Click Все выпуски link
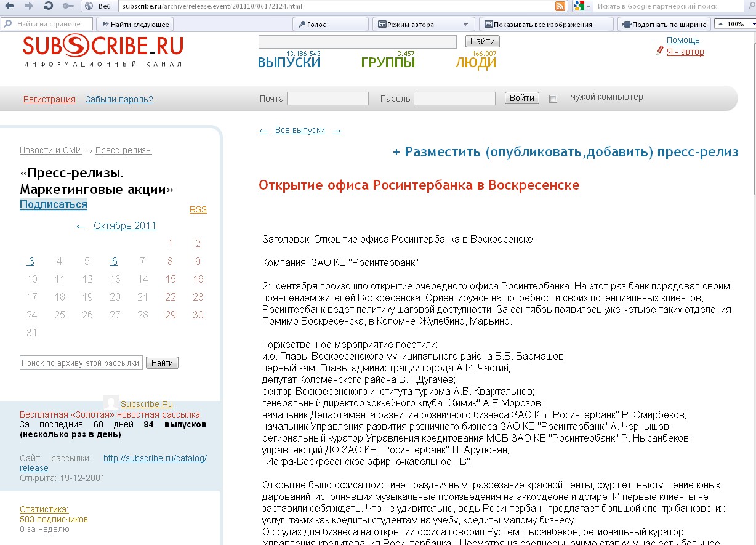This screenshot has width=756, height=545. coord(300,131)
